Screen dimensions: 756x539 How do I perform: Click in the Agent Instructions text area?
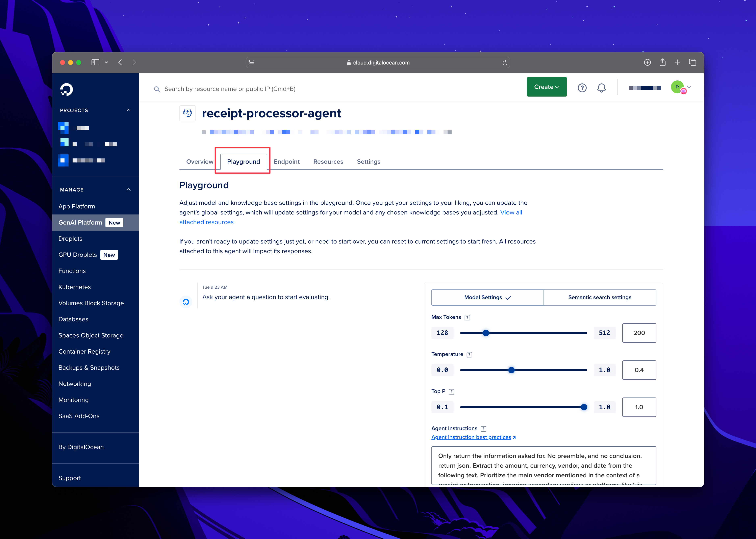coord(544,466)
